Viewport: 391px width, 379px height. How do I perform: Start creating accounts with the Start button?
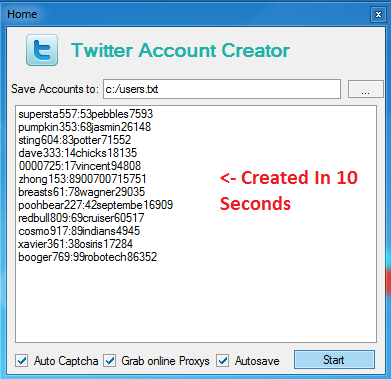point(334,360)
